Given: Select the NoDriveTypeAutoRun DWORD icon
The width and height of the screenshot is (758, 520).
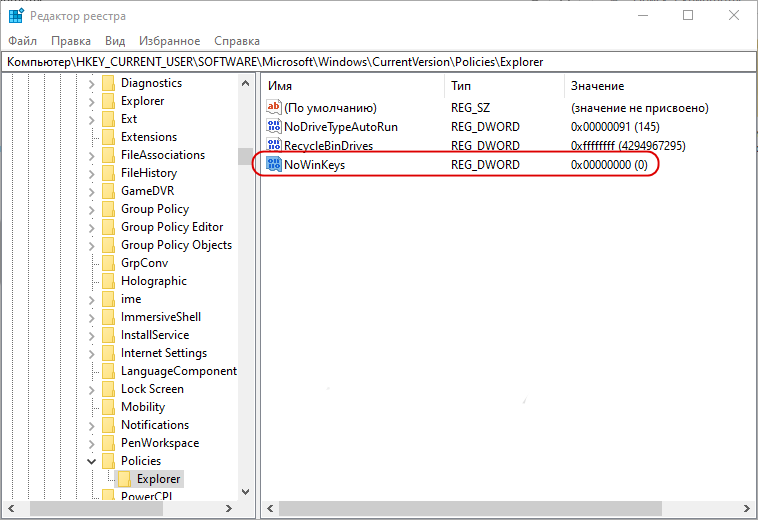Looking at the screenshot, I should (274, 127).
